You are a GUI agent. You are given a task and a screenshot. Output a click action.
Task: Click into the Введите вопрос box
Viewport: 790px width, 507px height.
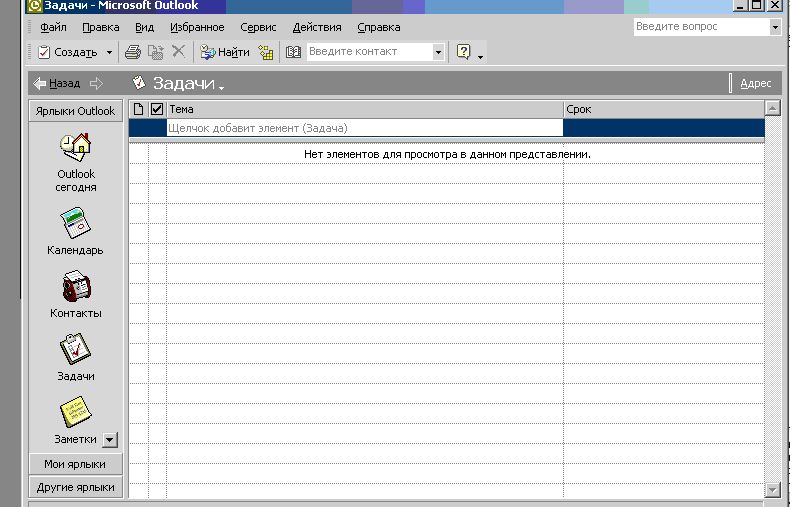pos(701,27)
